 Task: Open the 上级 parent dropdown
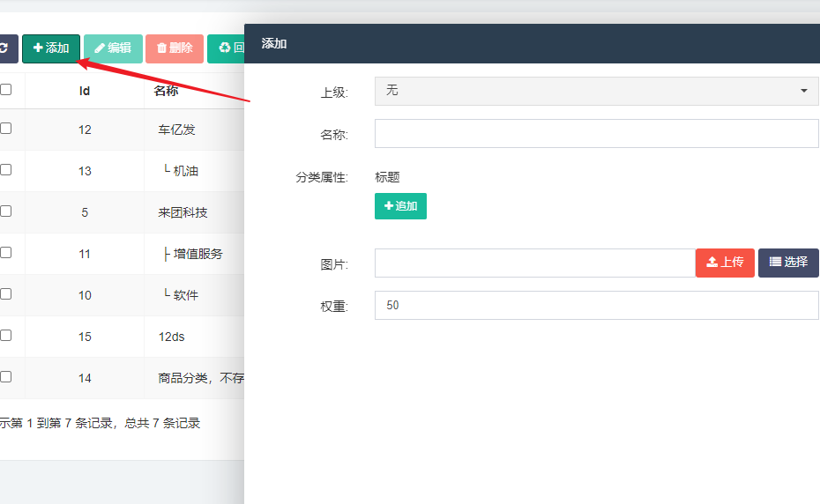tap(596, 91)
